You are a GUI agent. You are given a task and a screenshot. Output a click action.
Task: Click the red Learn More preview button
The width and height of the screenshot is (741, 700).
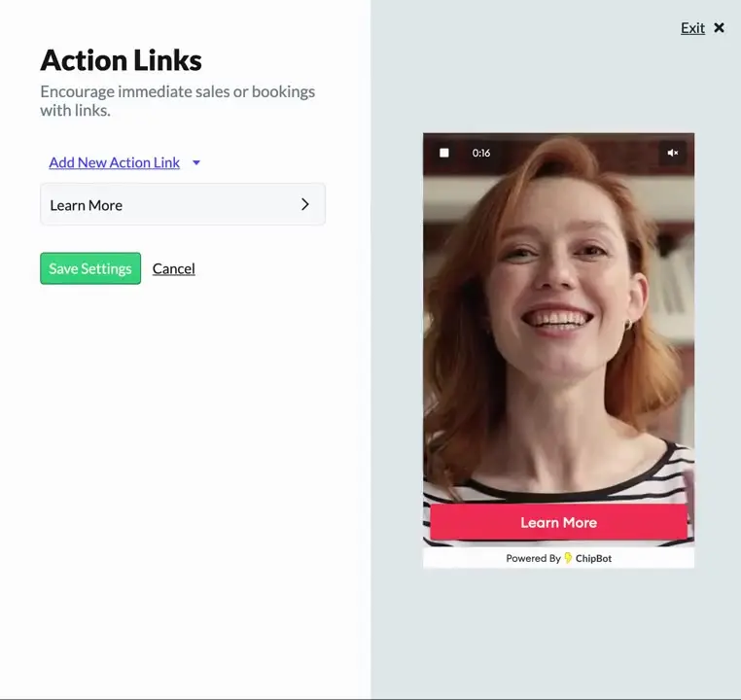pos(558,522)
